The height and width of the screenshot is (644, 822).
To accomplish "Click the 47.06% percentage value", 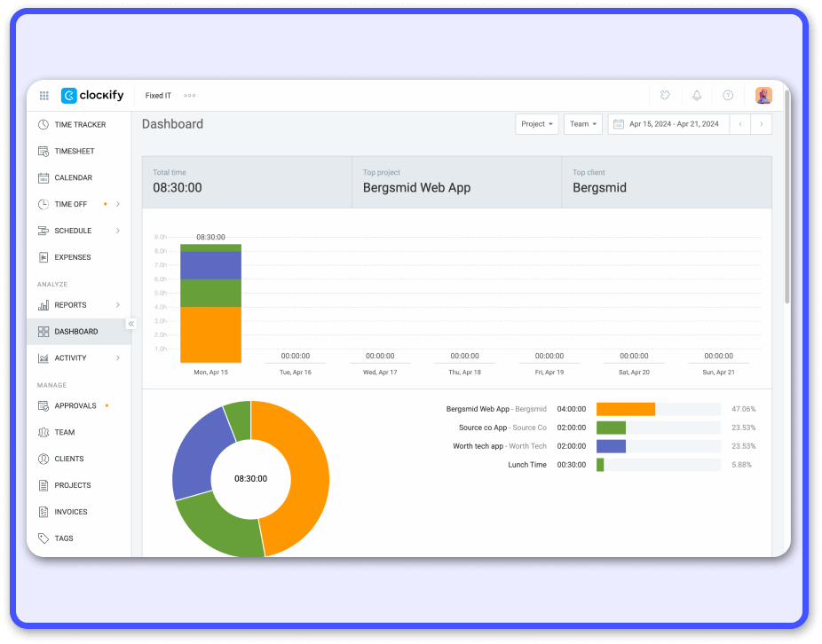I will (743, 409).
